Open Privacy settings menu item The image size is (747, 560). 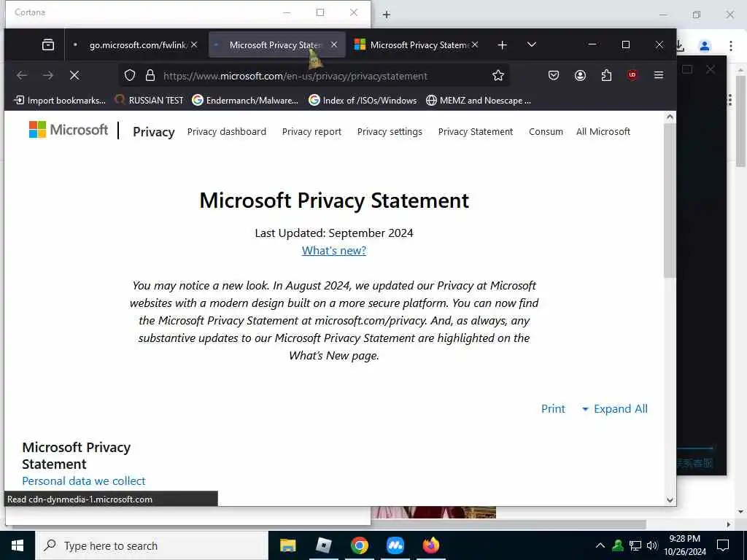[390, 131]
